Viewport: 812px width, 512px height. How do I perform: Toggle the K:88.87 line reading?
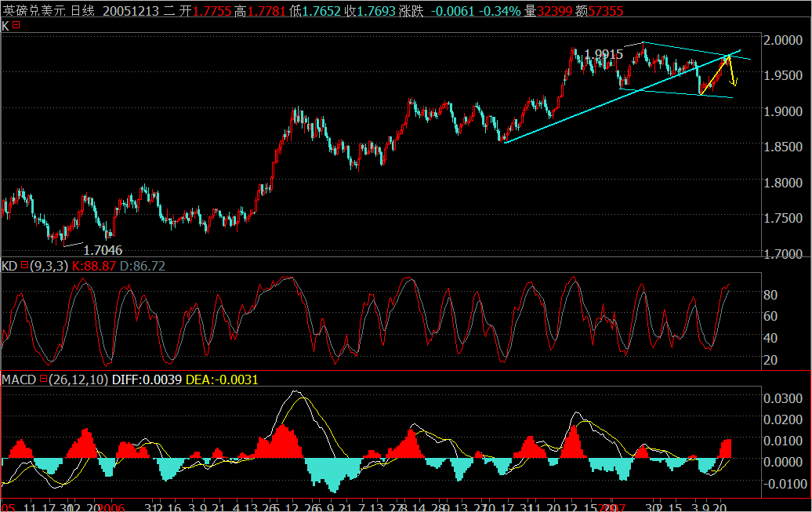[x=92, y=267]
